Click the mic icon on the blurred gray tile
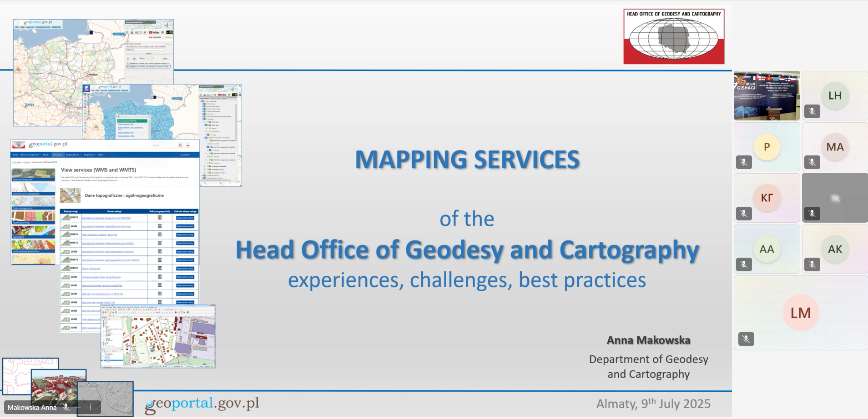868x419 pixels. 812,214
